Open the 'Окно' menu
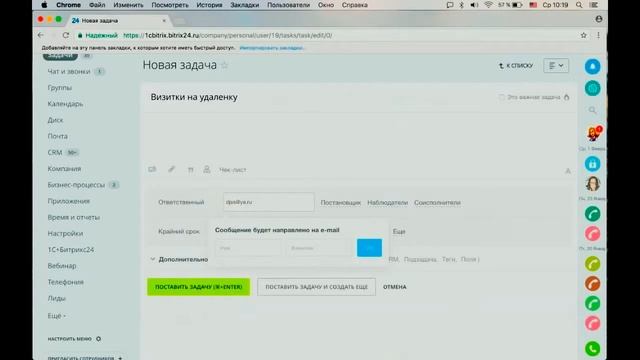 326,5
